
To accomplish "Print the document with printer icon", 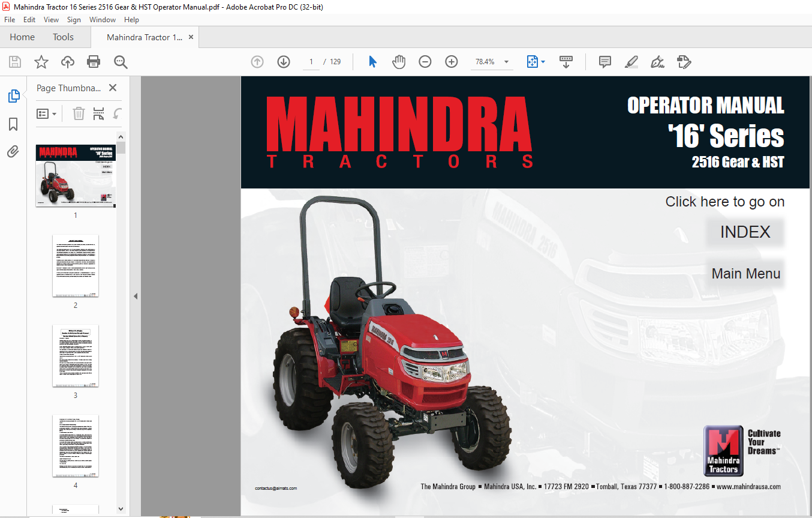I will pos(94,62).
